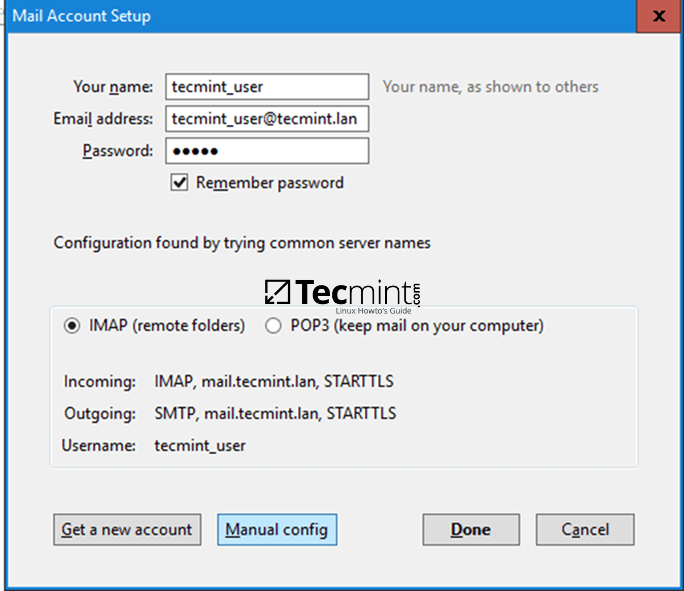Close the Mail Account Setup dialog
The image size is (684, 591).
coord(659,17)
